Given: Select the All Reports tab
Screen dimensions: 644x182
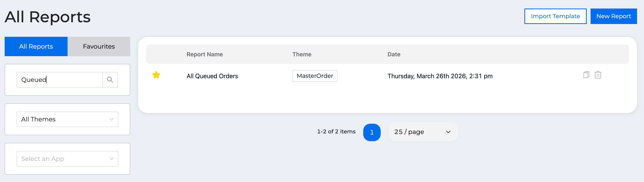Looking at the screenshot, I should (36, 46).
